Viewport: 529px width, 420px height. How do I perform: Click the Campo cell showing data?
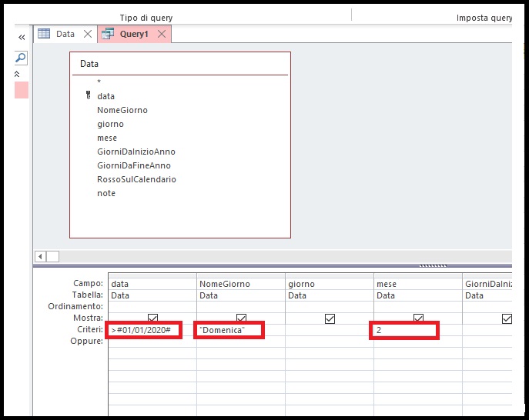(152, 284)
